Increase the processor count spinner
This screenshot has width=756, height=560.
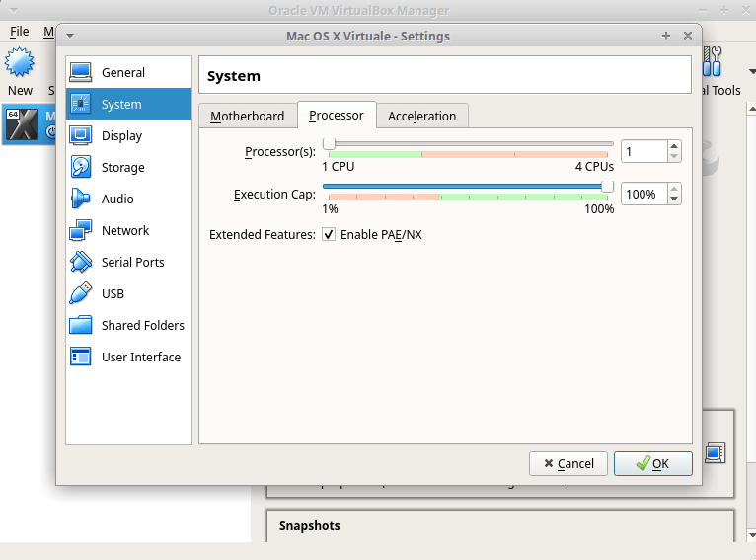674,146
